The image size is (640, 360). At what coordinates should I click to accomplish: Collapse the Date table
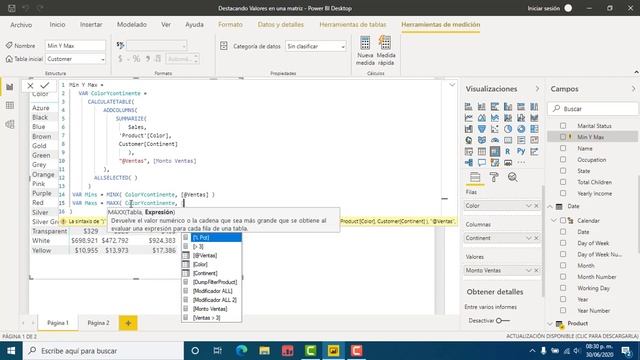tap(550, 207)
